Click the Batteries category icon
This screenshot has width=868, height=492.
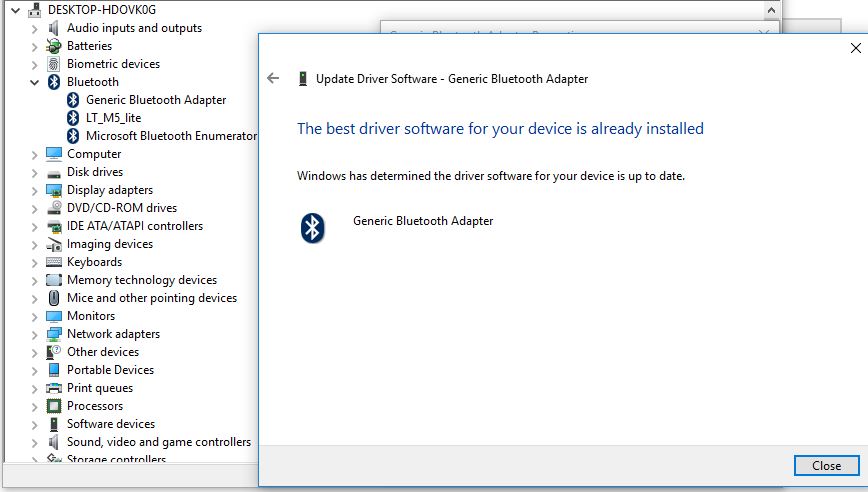click(x=54, y=46)
